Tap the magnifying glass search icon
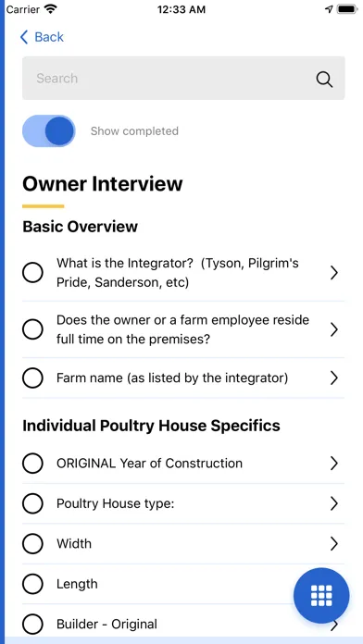The image size is (363, 644). tap(324, 79)
